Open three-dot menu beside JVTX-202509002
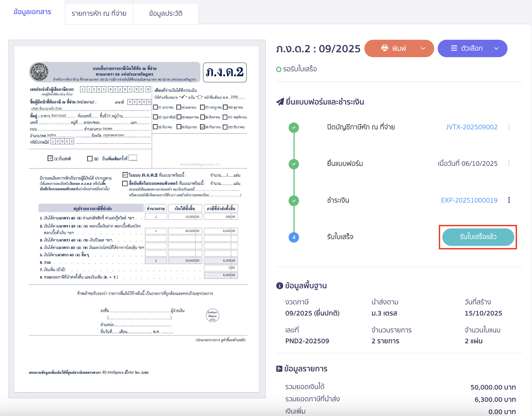The width and height of the screenshot is (532, 416). (509, 127)
